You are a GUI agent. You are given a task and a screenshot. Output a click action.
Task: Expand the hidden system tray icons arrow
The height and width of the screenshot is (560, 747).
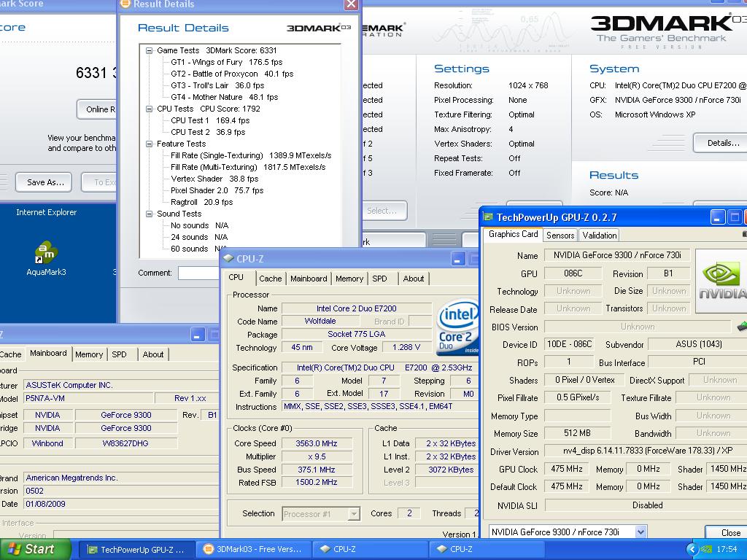[692, 550]
